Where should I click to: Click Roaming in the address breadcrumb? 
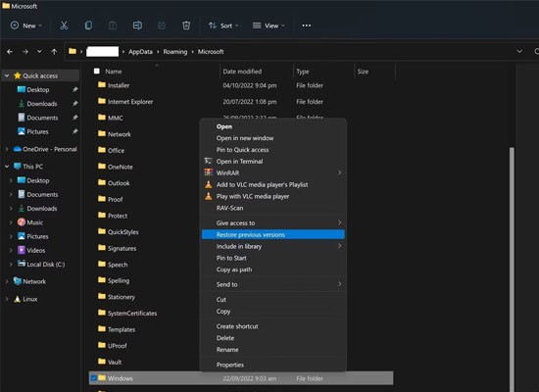tap(175, 52)
